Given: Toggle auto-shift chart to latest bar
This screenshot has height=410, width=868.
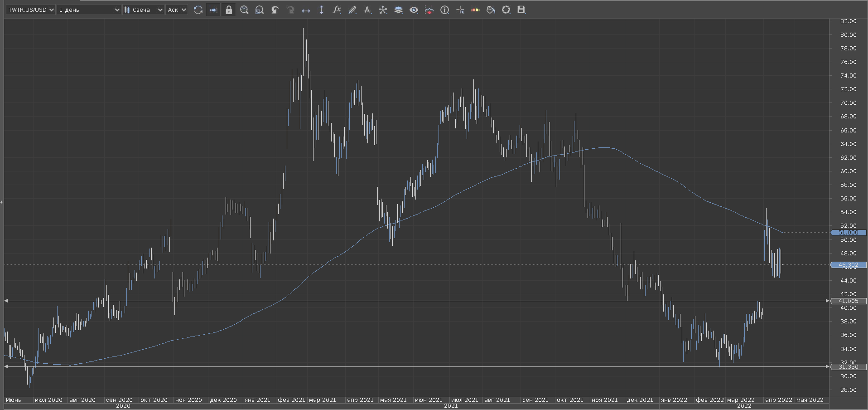Looking at the screenshot, I should 213,10.
